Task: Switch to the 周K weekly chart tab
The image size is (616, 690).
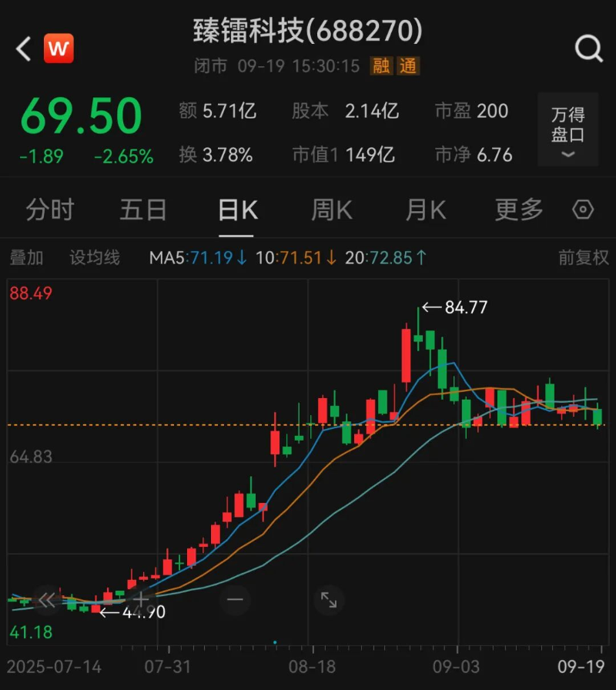Action: coord(331,209)
